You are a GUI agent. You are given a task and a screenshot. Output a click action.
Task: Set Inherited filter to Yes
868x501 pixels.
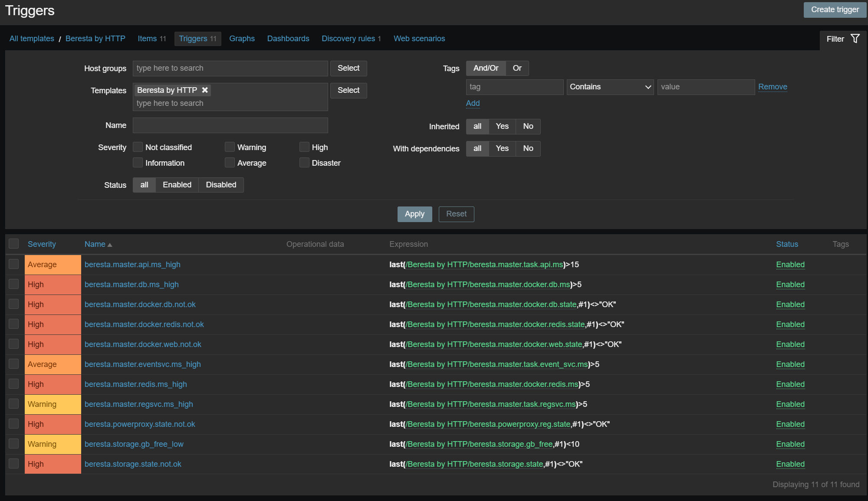[502, 126]
